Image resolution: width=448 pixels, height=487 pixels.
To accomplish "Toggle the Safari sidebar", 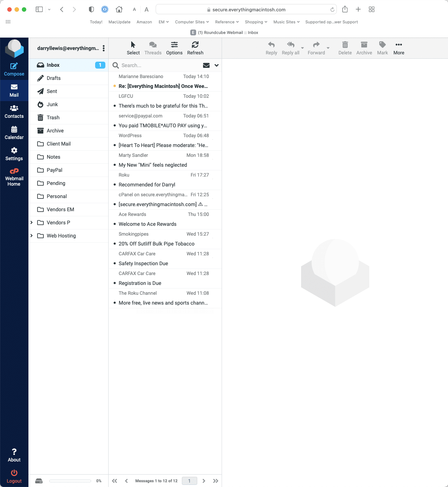I will click(x=39, y=9).
